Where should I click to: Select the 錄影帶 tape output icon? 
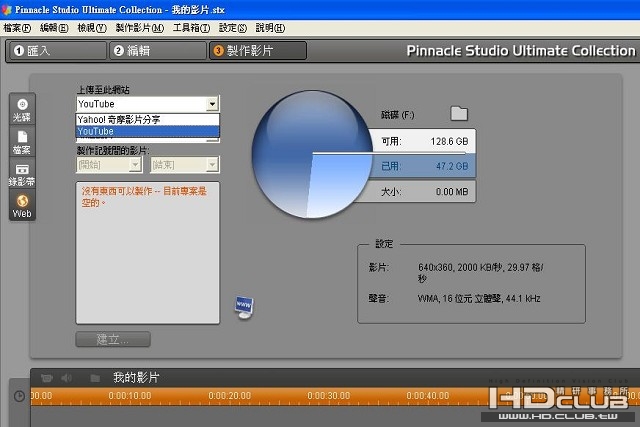pos(22,174)
